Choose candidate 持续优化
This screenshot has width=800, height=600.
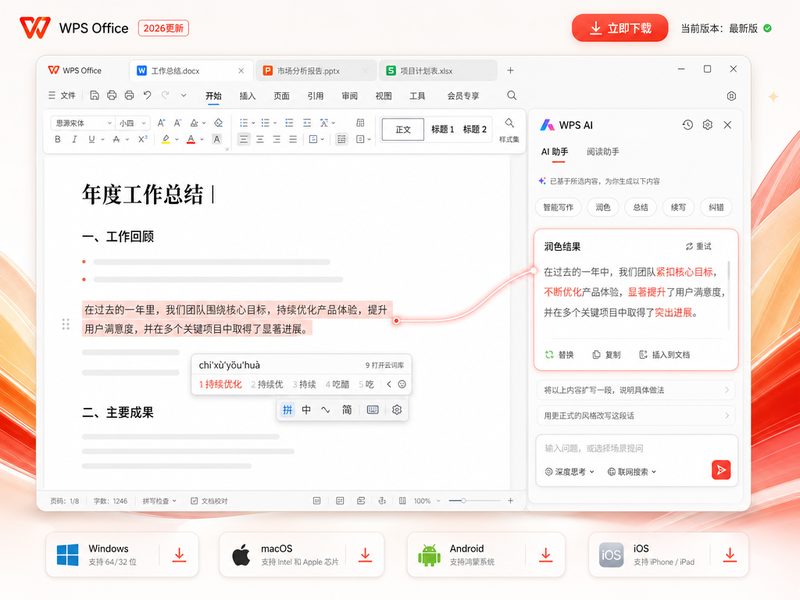(220, 384)
